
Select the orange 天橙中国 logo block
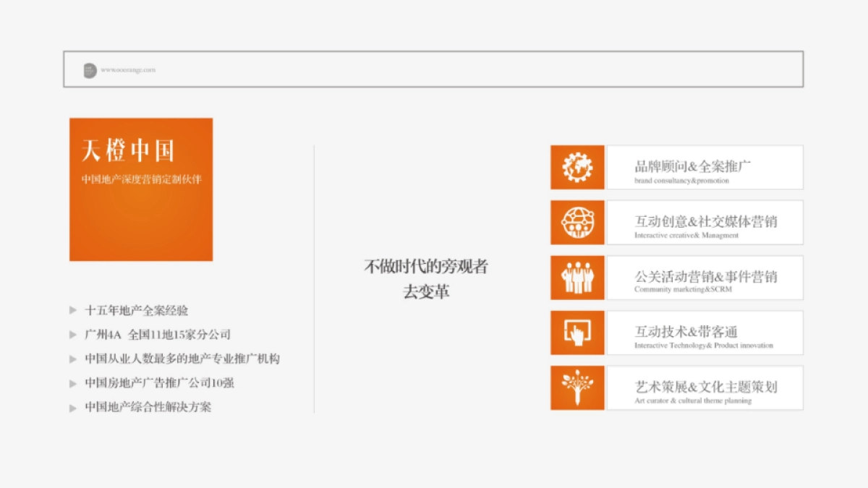[141, 189]
